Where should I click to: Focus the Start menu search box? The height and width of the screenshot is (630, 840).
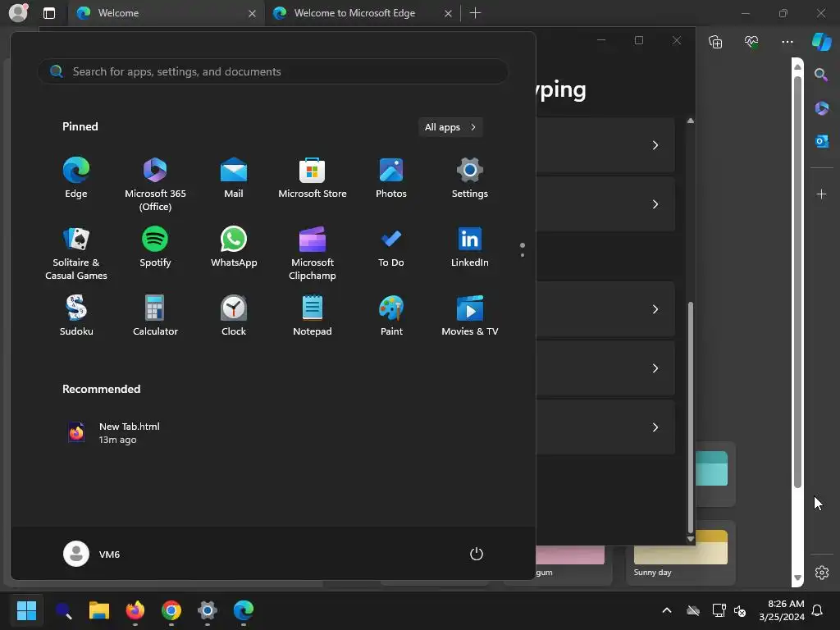[273, 71]
